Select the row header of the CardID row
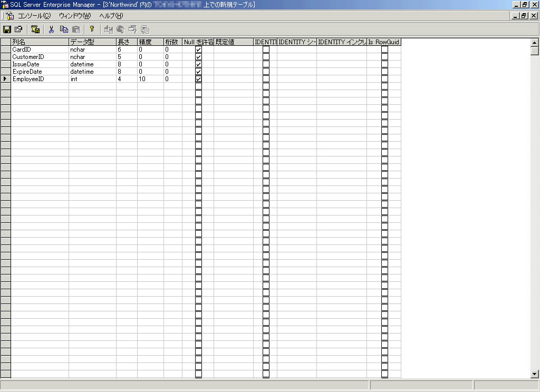The height and width of the screenshot is (392, 540). 5,50
